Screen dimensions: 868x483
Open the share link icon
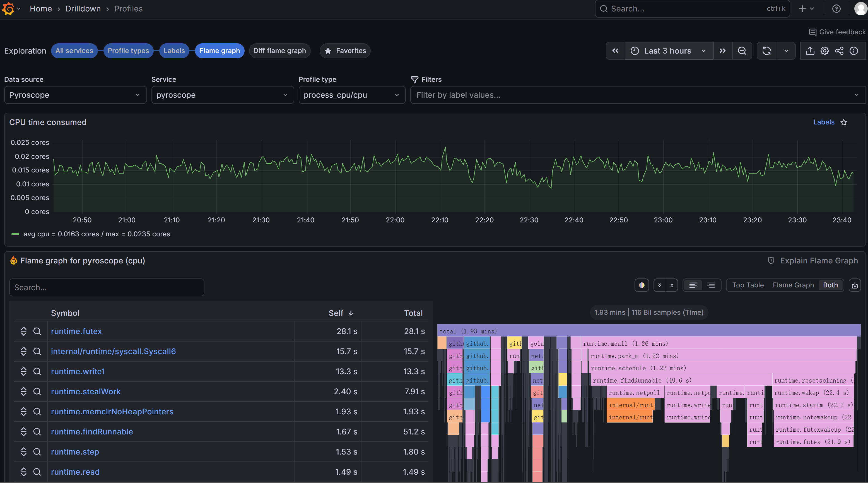pos(839,51)
